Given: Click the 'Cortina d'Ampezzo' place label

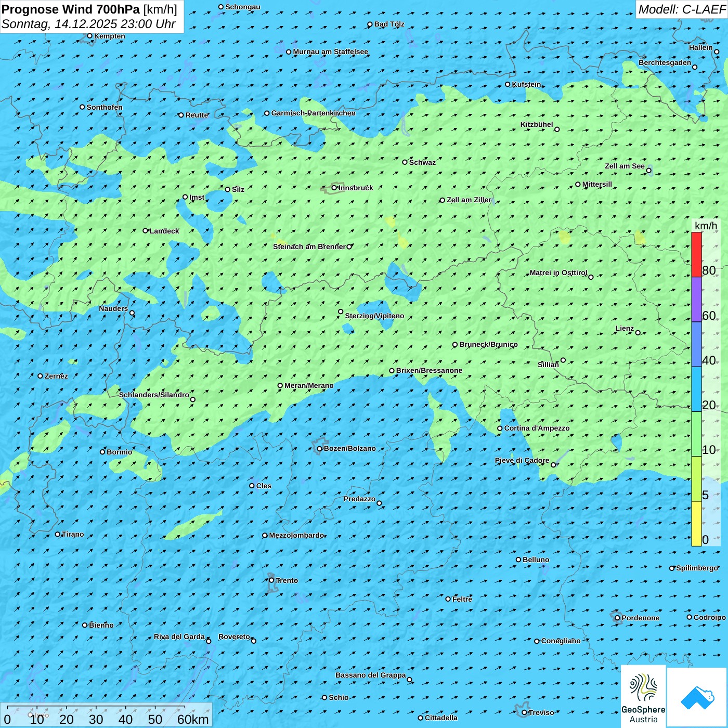Looking at the screenshot, I should click(x=537, y=428).
